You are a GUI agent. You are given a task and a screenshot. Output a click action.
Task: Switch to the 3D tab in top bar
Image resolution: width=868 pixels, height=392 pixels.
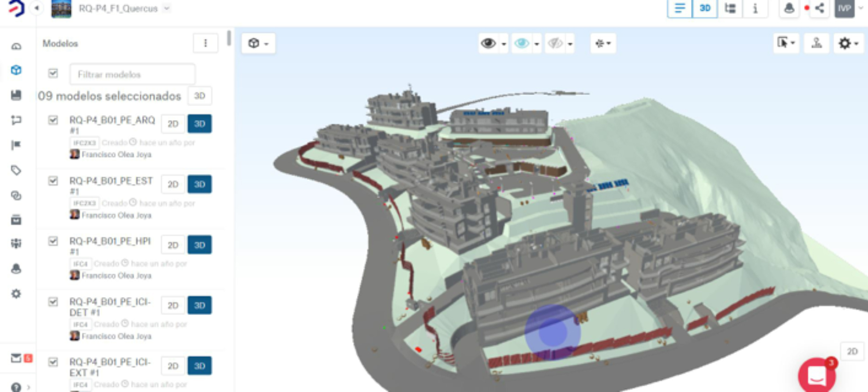(x=705, y=8)
